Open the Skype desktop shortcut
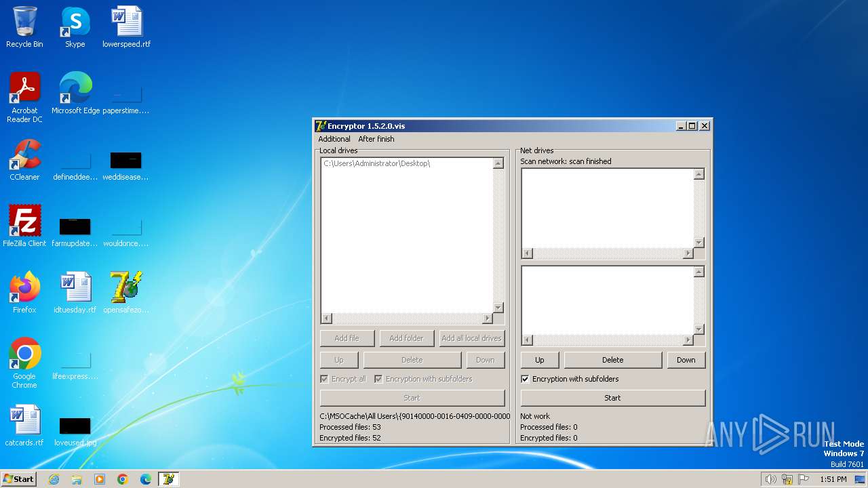The height and width of the screenshot is (488, 868). pyautogui.click(x=75, y=27)
